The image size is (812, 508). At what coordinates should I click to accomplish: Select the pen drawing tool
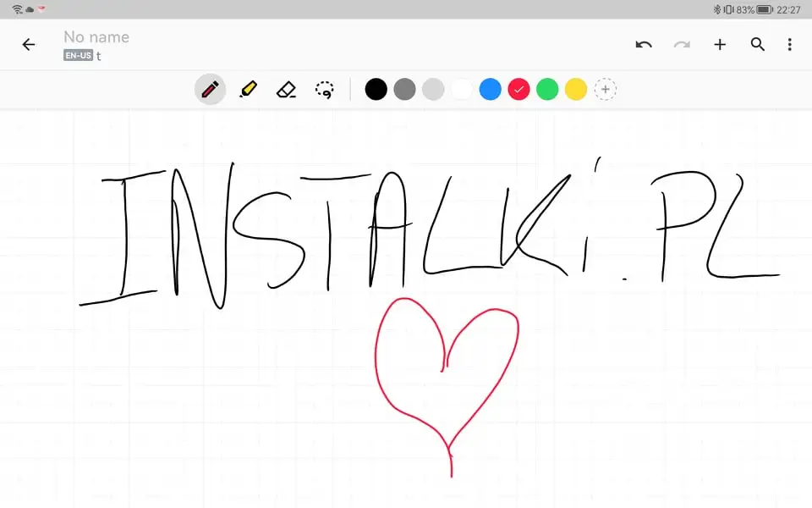(x=210, y=89)
